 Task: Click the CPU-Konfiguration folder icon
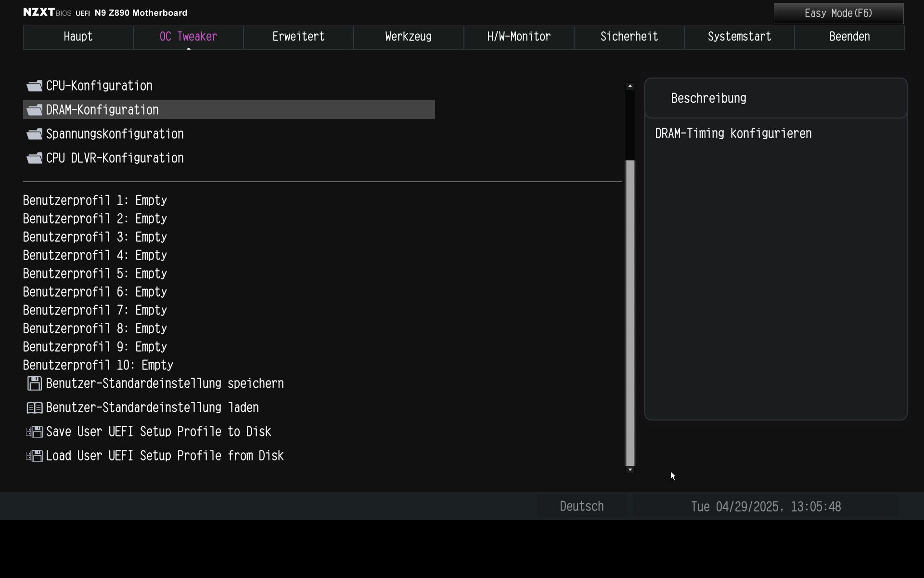(x=34, y=86)
